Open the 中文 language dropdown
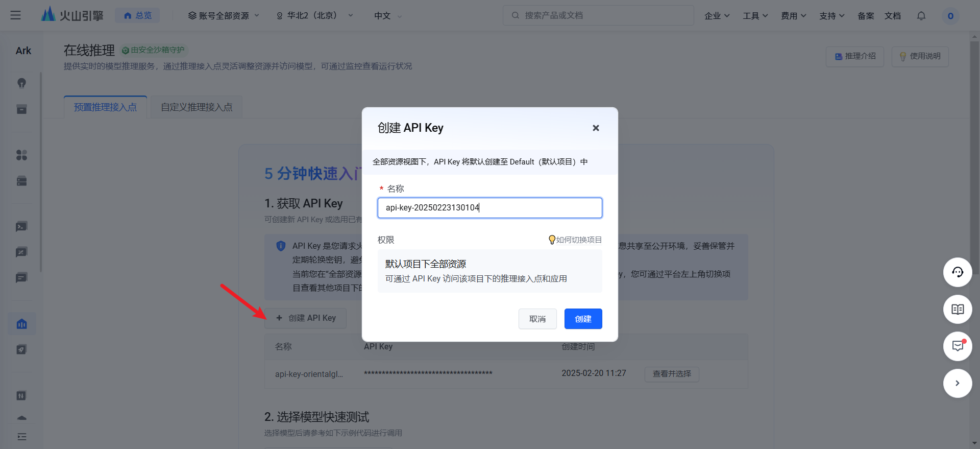Viewport: 980px width, 449px height. [388, 15]
